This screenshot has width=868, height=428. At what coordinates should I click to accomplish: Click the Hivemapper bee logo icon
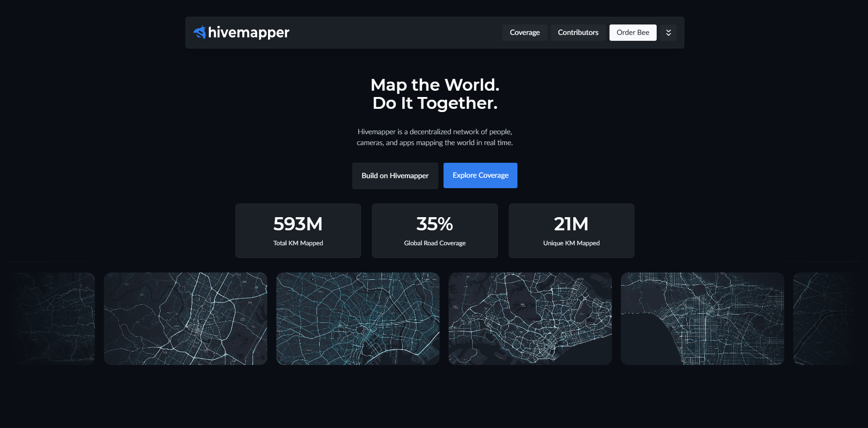click(x=200, y=33)
